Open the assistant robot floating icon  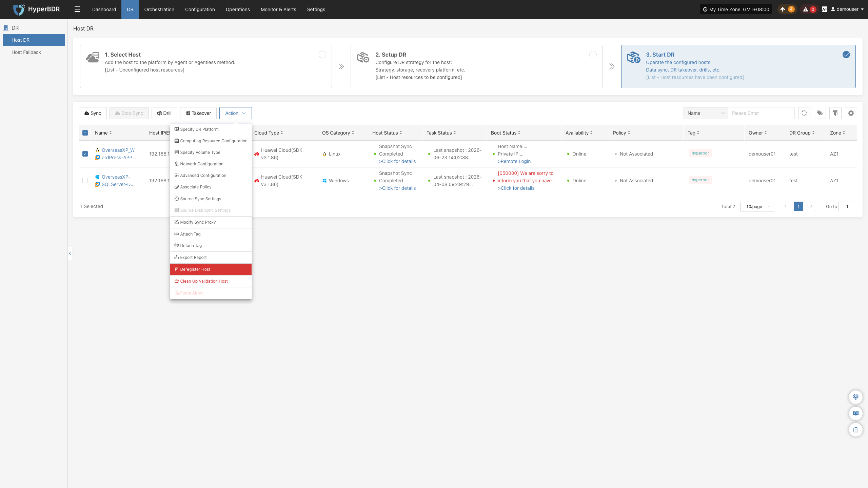tap(855, 397)
